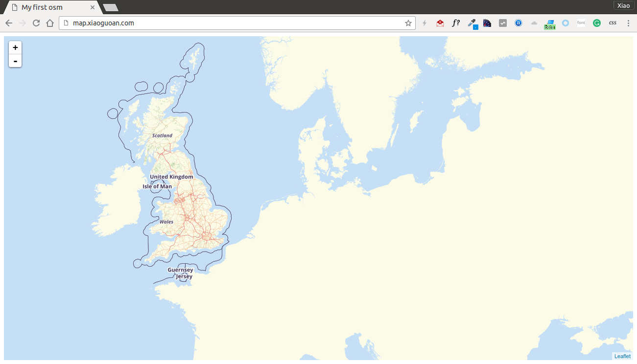Open a new tab

click(111, 7)
